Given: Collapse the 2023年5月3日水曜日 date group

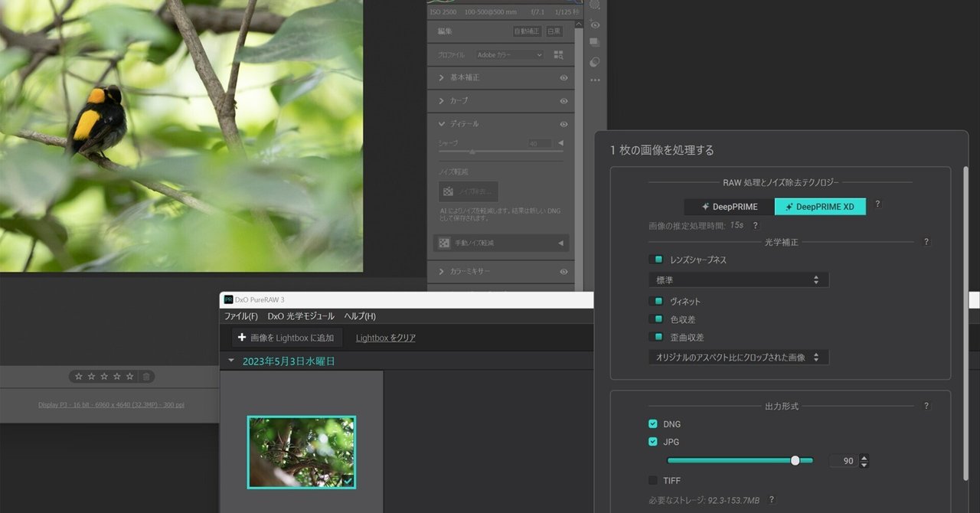Looking at the screenshot, I should point(232,360).
